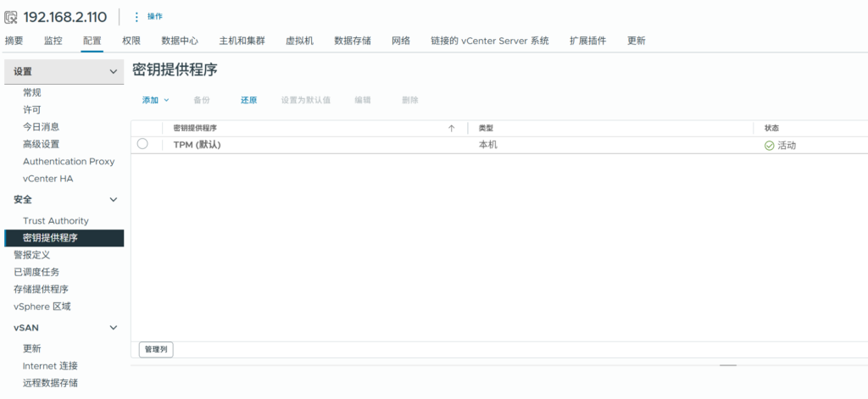Switch to the 监控 tab
The width and height of the screenshot is (868, 399).
[53, 41]
